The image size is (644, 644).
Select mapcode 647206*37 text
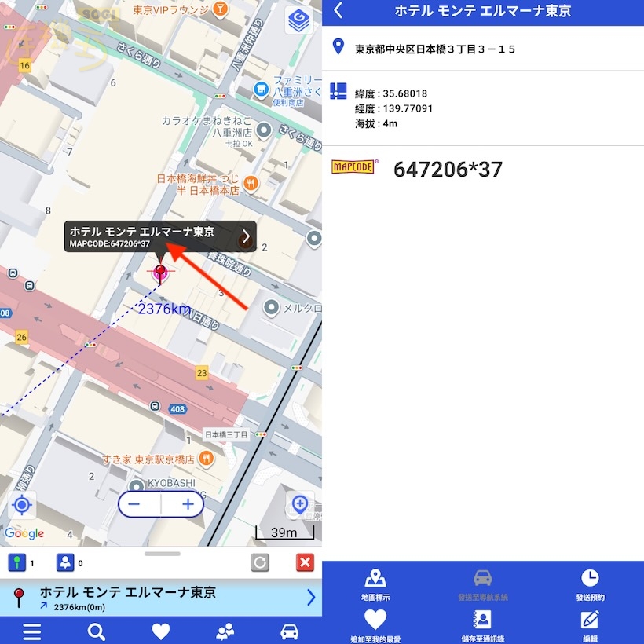(448, 169)
